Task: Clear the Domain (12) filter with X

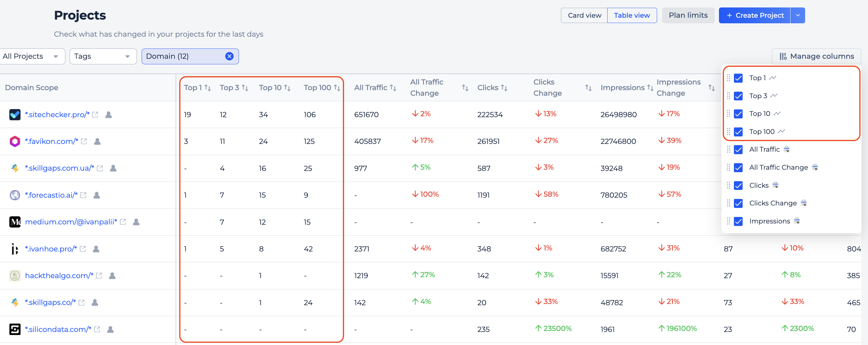Action: 229,56
